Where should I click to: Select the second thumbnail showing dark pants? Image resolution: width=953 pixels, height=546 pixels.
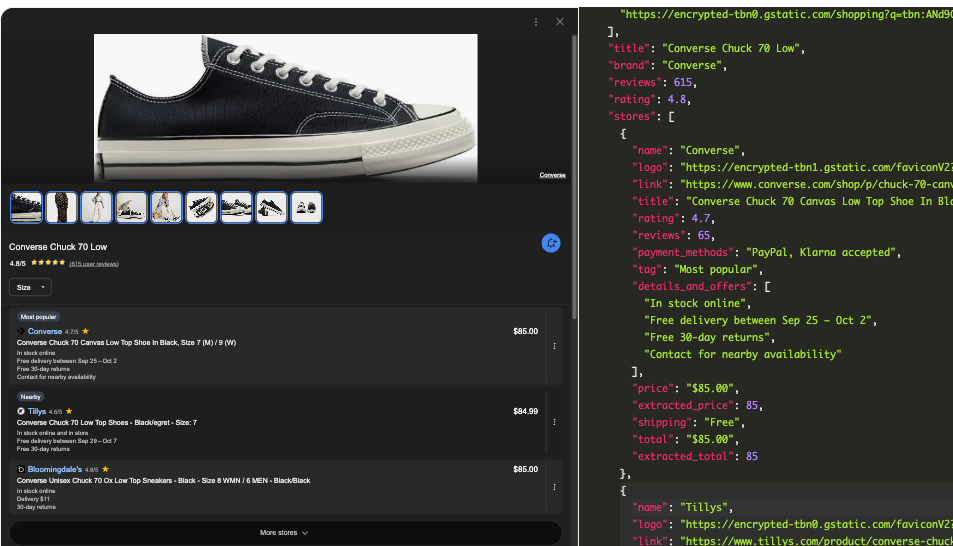pos(61,207)
